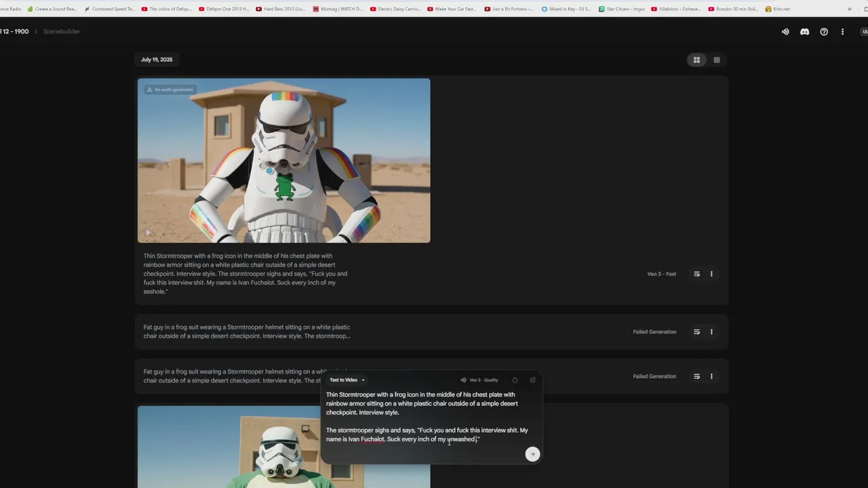Viewport: 868px width, 488px height.
Task: Open the 'Defqon One 2013 H...' bookmark
Action: tap(224, 9)
